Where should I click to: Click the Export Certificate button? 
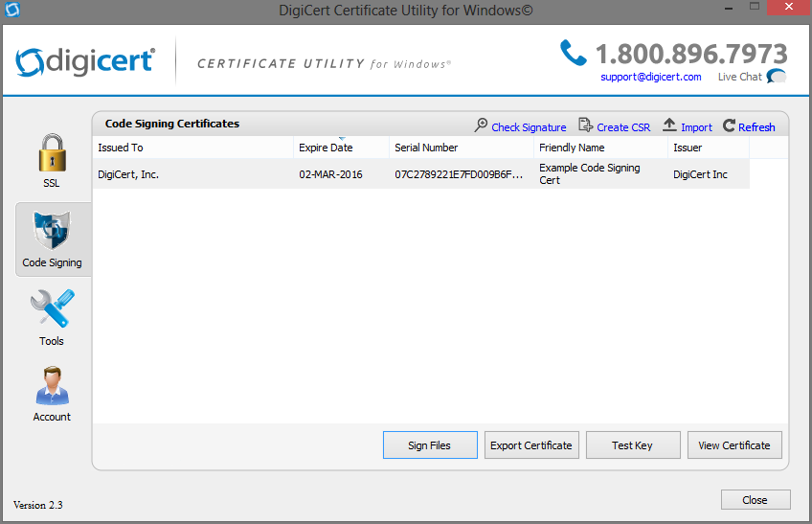click(x=531, y=445)
